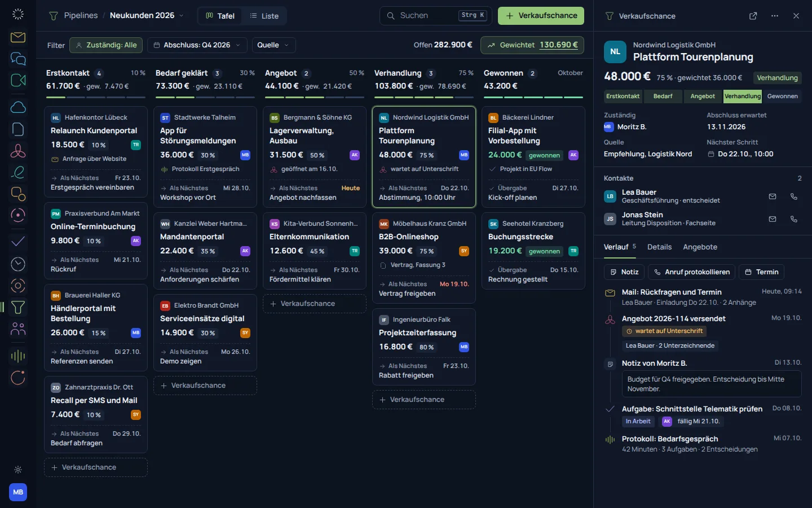Screen dimensions: 812x508
Task: Open the clock icon in sidebar
Action: point(18,264)
